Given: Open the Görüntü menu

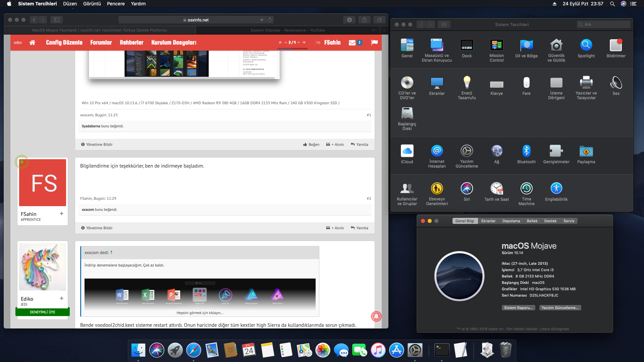Looking at the screenshot, I should (x=92, y=4).
